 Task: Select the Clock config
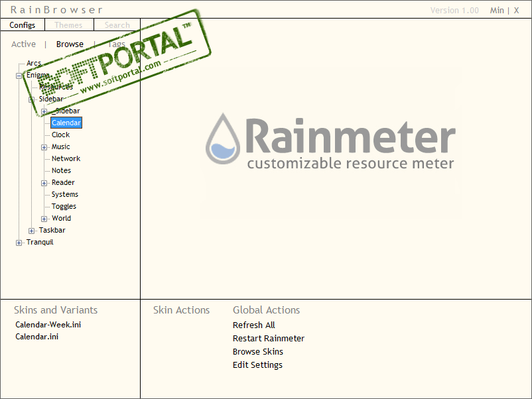(61, 135)
